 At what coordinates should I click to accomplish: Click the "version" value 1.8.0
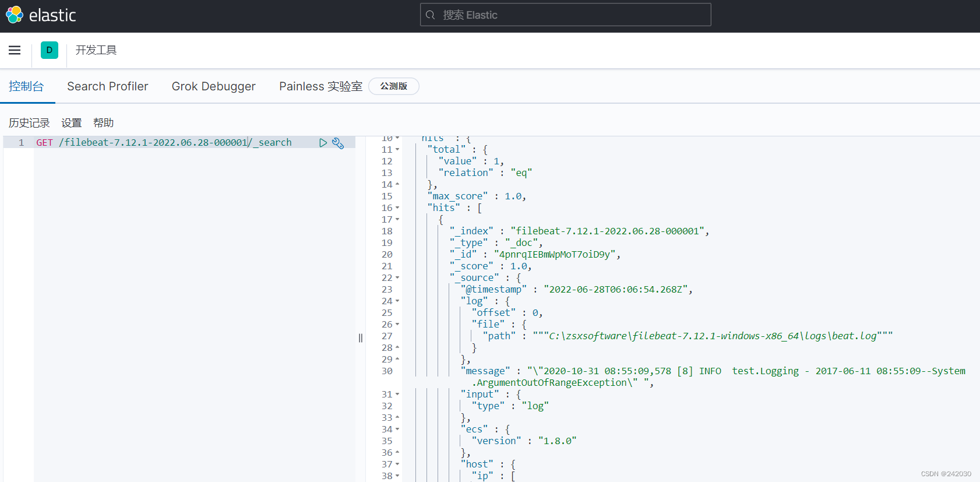tap(557, 441)
